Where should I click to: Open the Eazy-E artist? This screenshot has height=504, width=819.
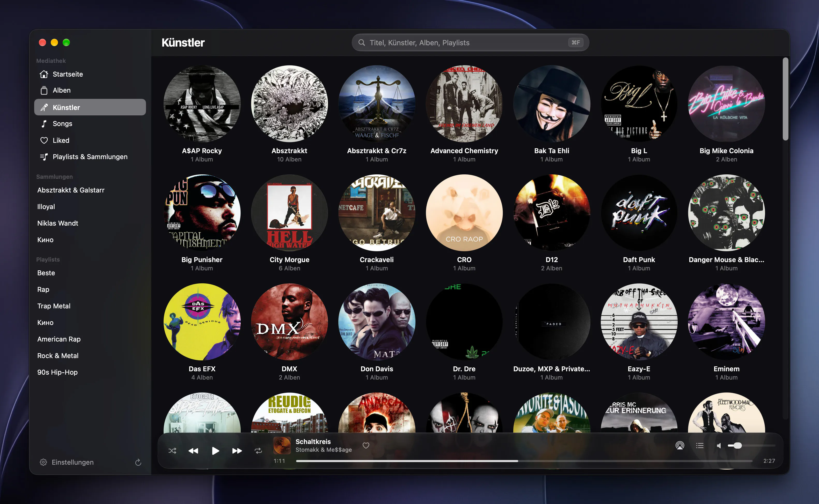tap(639, 322)
